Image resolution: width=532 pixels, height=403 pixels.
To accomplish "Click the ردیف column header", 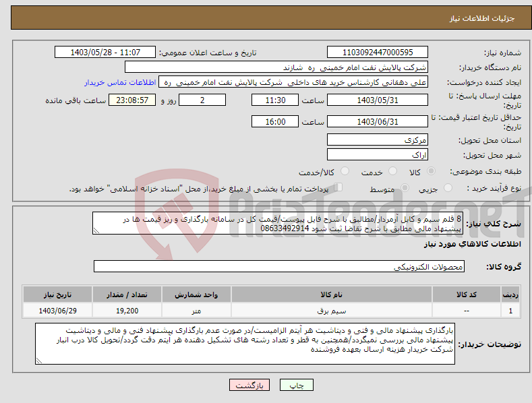I will (510, 294).
